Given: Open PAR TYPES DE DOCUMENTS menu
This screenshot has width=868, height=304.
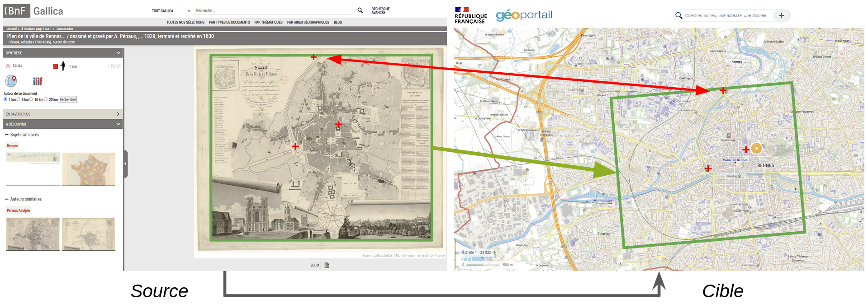Looking at the screenshot, I should (229, 22).
